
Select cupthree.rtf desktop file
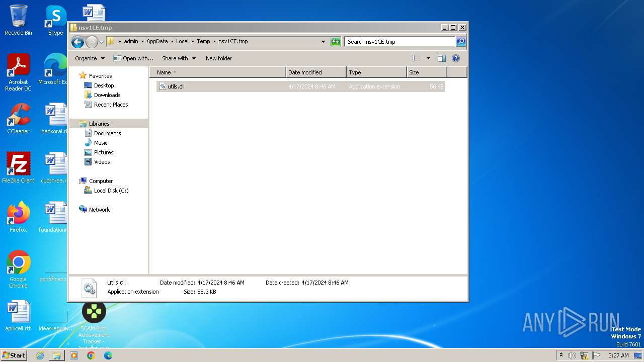click(x=54, y=168)
